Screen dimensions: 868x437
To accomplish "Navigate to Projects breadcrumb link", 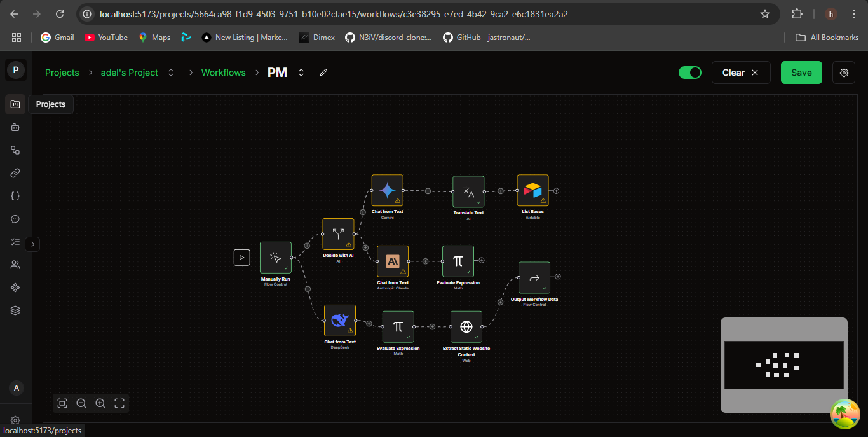I will pos(62,73).
